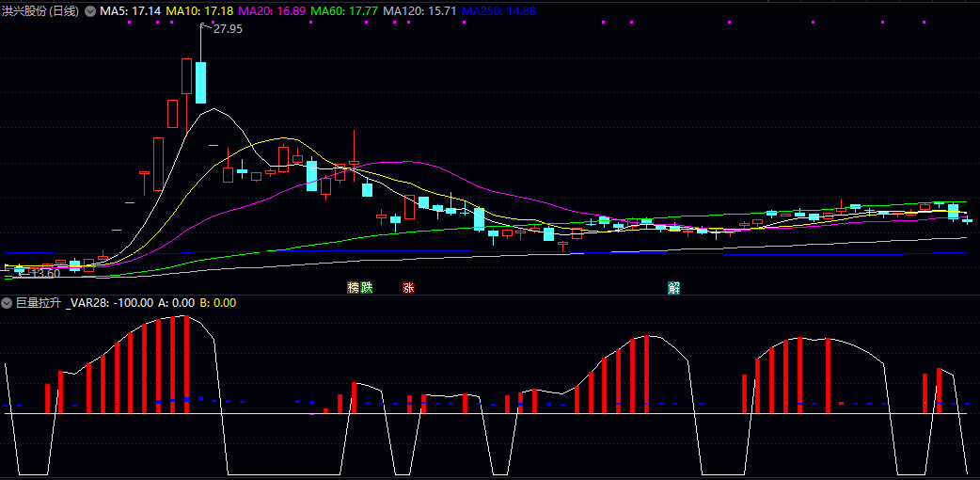Click the red 涨 marker icon

click(x=408, y=287)
